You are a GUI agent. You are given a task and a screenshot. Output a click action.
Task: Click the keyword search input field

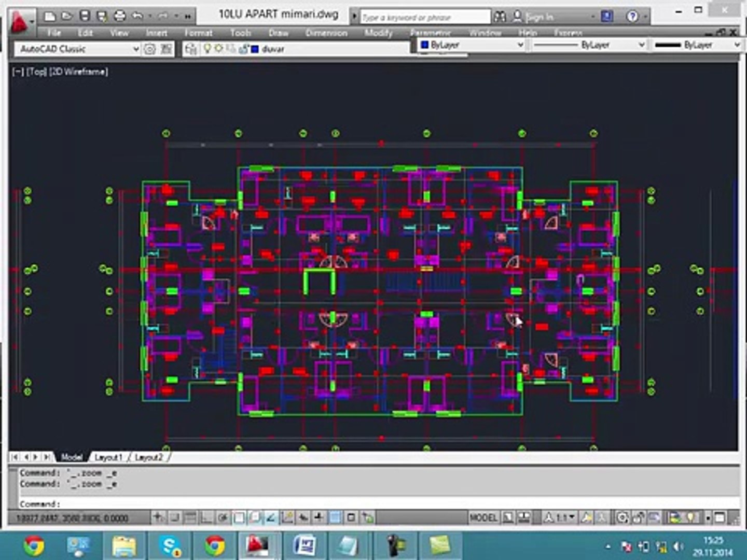click(424, 17)
